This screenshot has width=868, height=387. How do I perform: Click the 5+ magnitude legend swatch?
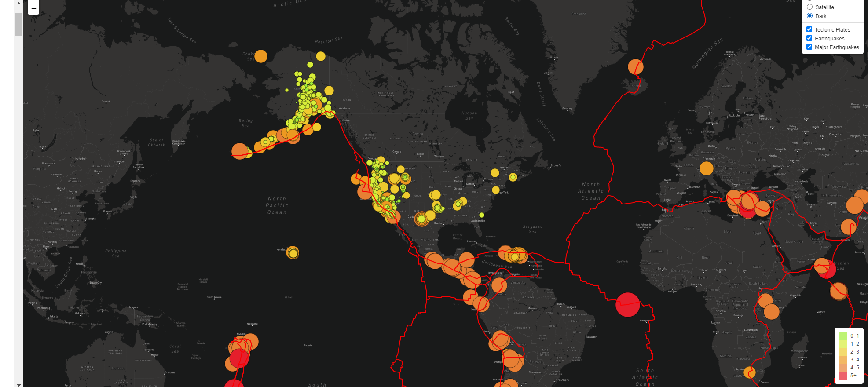point(843,376)
